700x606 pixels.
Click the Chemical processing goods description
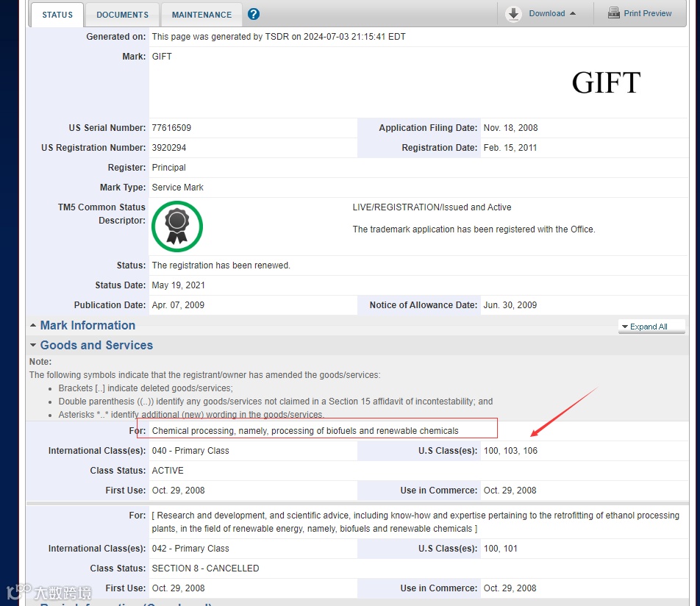pyautogui.click(x=305, y=431)
